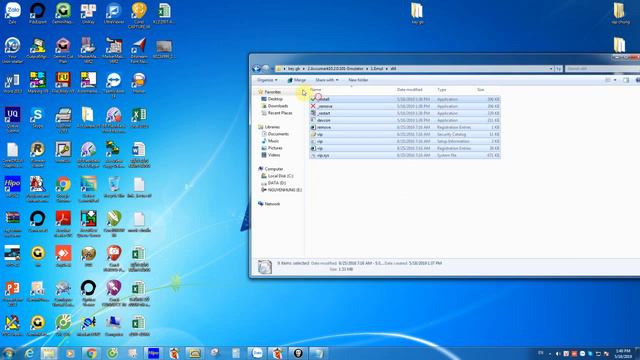
Task: Select the Word 2013 desktop shortcut
Action: [x=13, y=82]
